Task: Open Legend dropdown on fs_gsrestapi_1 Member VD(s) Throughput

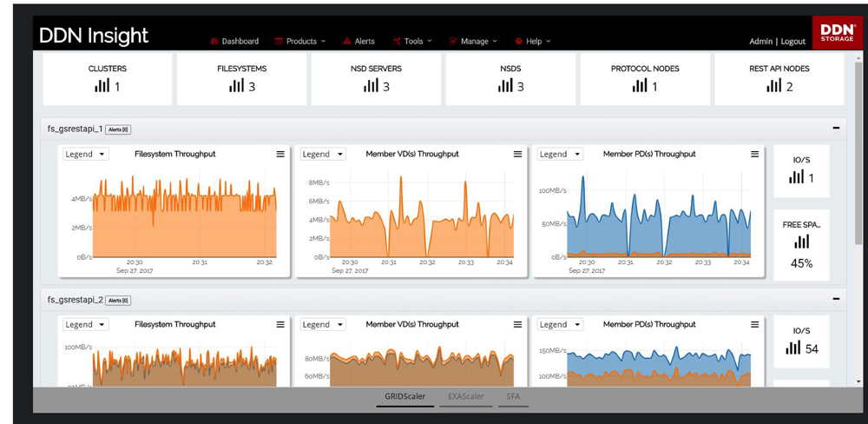Action: pyautogui.click(x=323, y=154)
